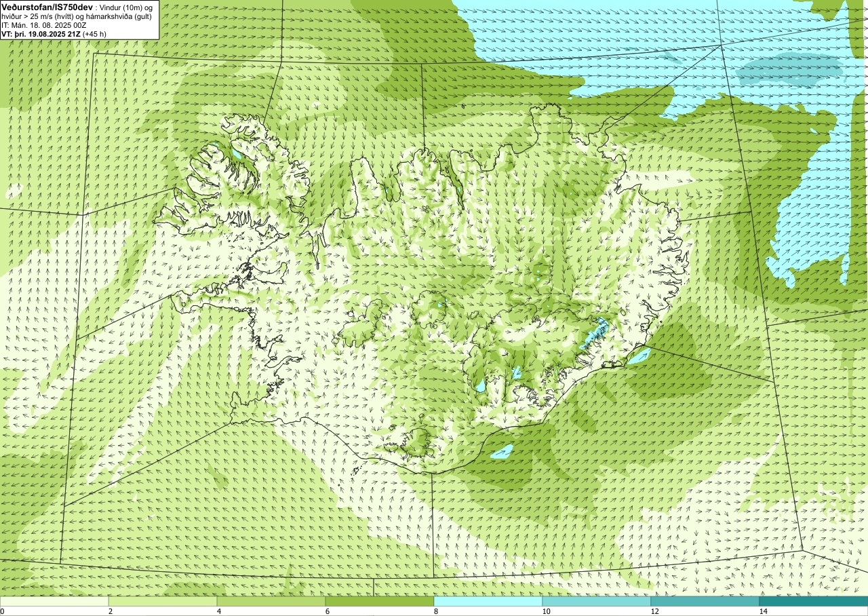Click the legend label '14'
This screenshot has height=616, width=868.
pyautogui.click(x=763, y=612)
